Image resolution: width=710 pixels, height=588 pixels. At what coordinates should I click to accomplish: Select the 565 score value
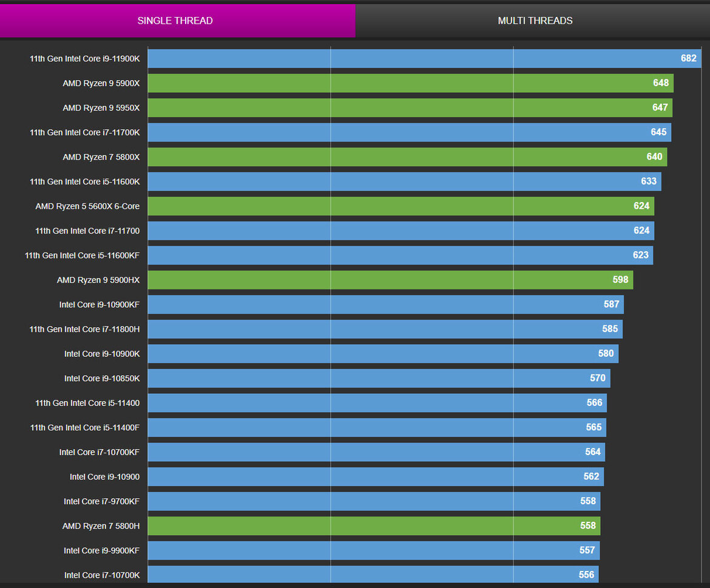pyautogui.click(x=593, y=427)
